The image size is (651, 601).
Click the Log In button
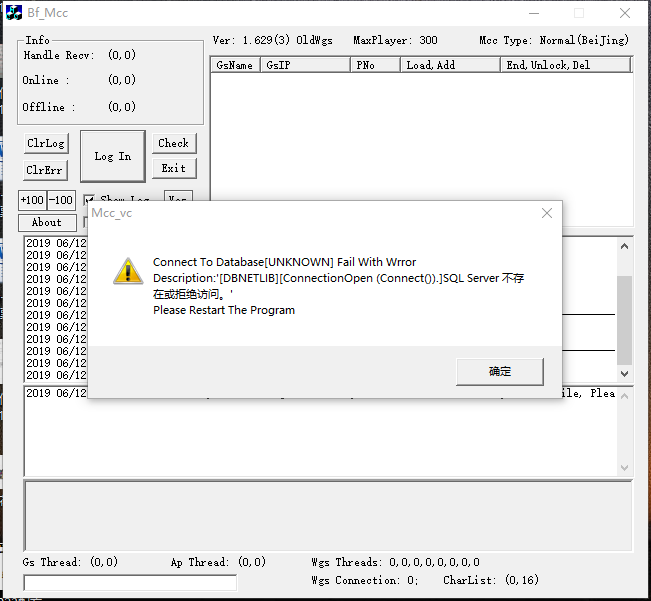(x=112, y=156)
